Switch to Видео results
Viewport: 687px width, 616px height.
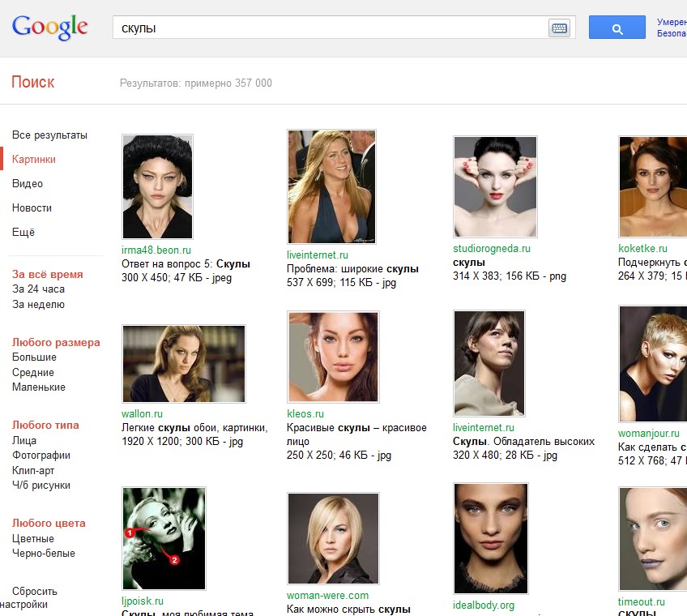coord(28,184)
